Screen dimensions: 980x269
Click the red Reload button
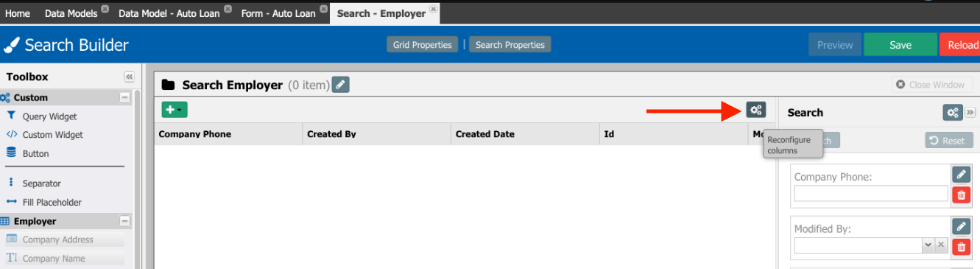(x=961, y=45)
